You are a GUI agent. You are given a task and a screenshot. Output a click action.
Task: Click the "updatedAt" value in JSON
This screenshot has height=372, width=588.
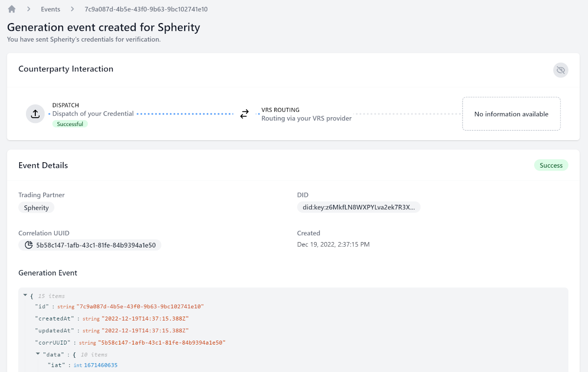click(x=145, y=331)
